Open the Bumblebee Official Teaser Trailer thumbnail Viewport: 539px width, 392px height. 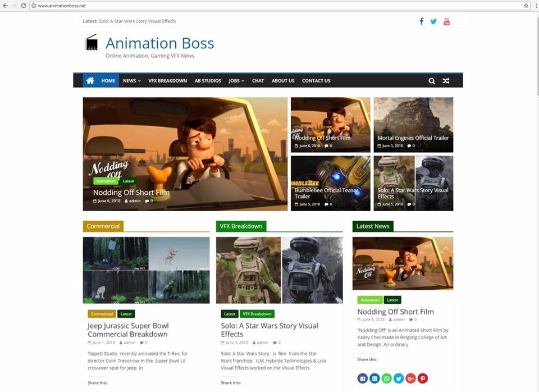coord(330,183)
